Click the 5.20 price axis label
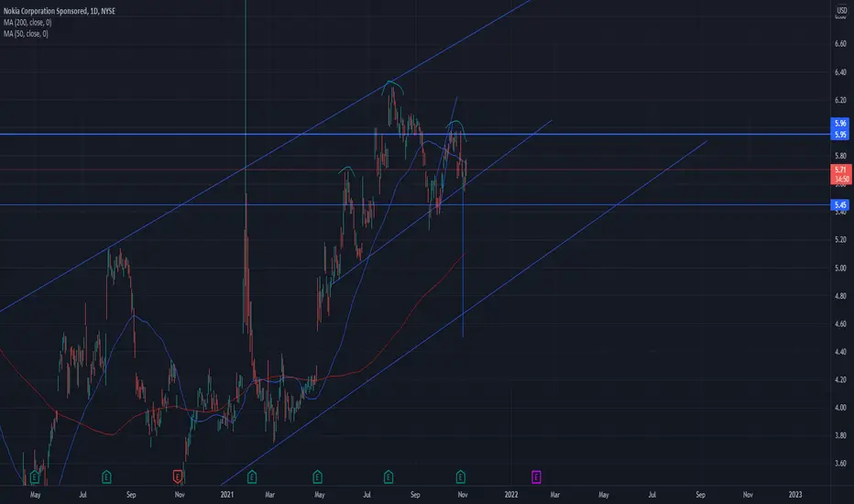This screenshot has height=504, width=854. click(x=840, y=240)
